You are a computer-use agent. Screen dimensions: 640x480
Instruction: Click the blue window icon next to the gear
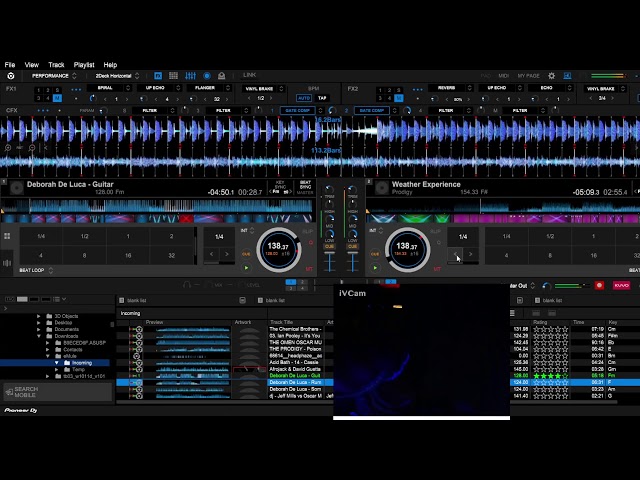(567, 76)
